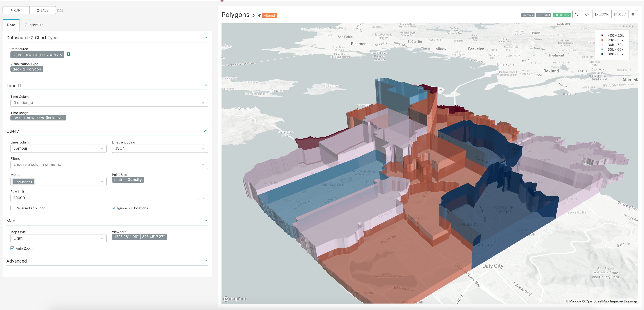Uncheck Ignore null locations
Viewport: 644px width, 310px height.
tap(114, 208)
